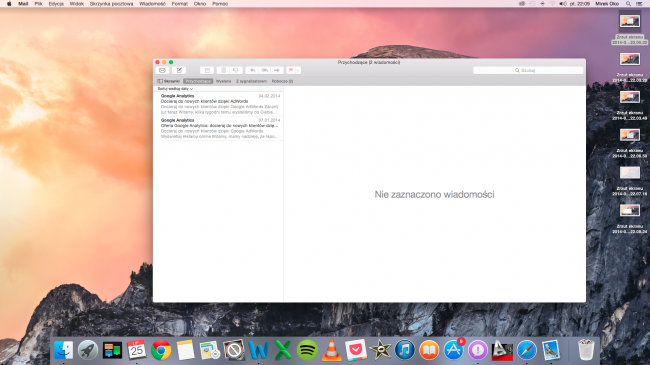This screenshot has width=650, height=365.
Task: Open Spotify from the Dock
Action: [x=307, y=350]
